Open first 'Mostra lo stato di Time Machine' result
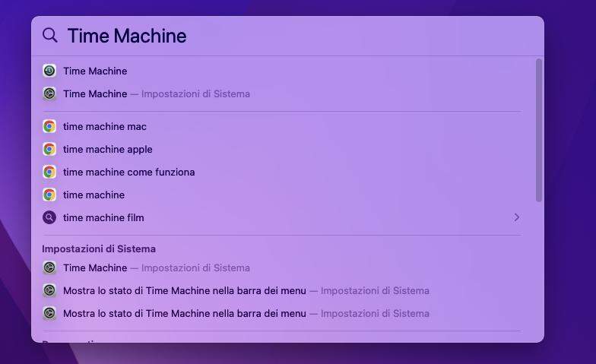This screenshot has height=364, width=596. pyautogui.click(x=246, y=290)
